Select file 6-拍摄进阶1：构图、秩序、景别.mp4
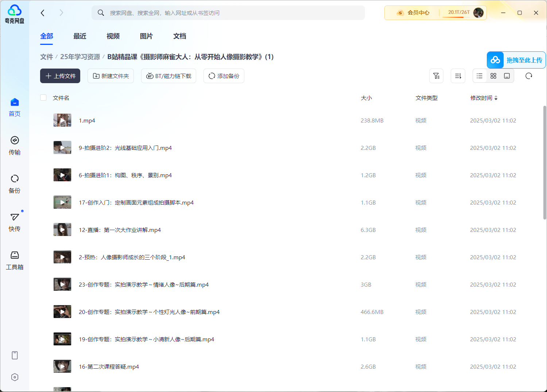 click(125, 175)
